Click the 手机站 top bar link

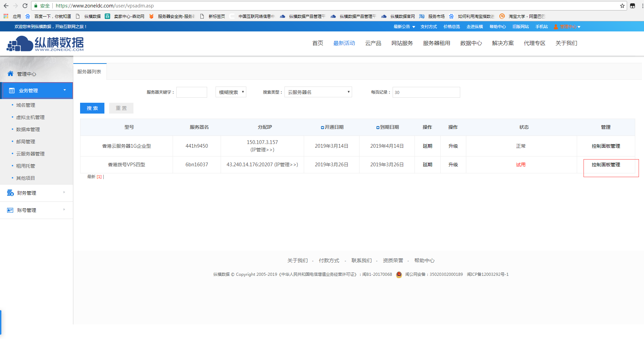click(542, 27)
